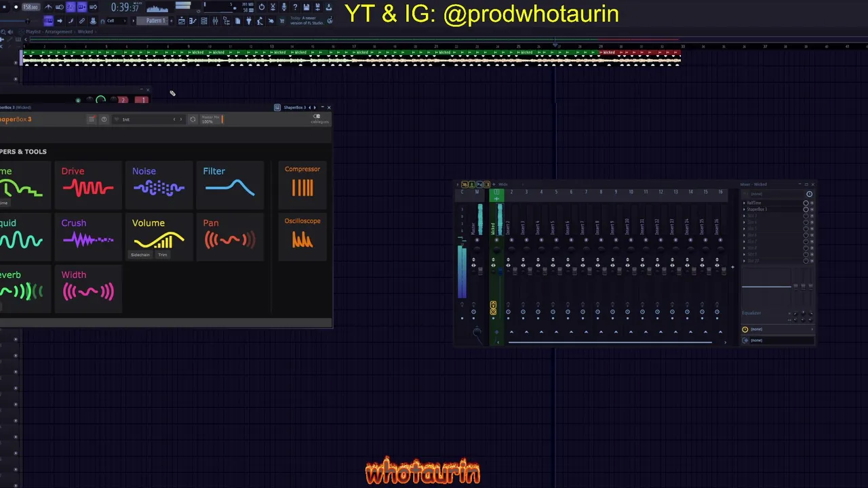The width and height of the screenshot is (868, 488).
Task: Click the microphone recording icon in toolbar
Action: pyautogui.click(x=284, y=7)
